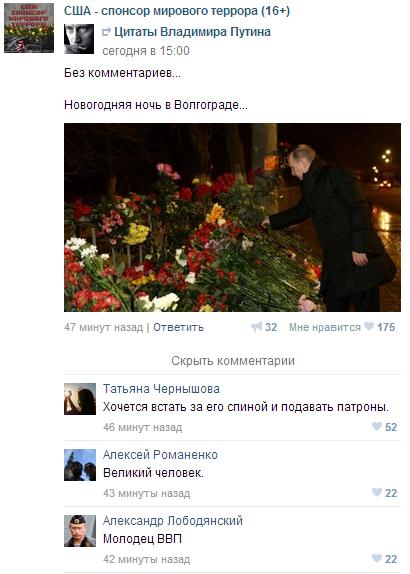This screenshot has width=410, height=574.
Task: Click the repost arrow icon before Цитаты Владимира Путина
Action: (106, 32)
